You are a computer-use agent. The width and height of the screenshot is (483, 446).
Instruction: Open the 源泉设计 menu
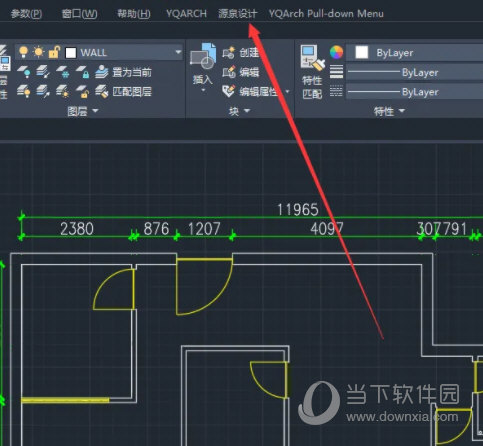point(238,14)
